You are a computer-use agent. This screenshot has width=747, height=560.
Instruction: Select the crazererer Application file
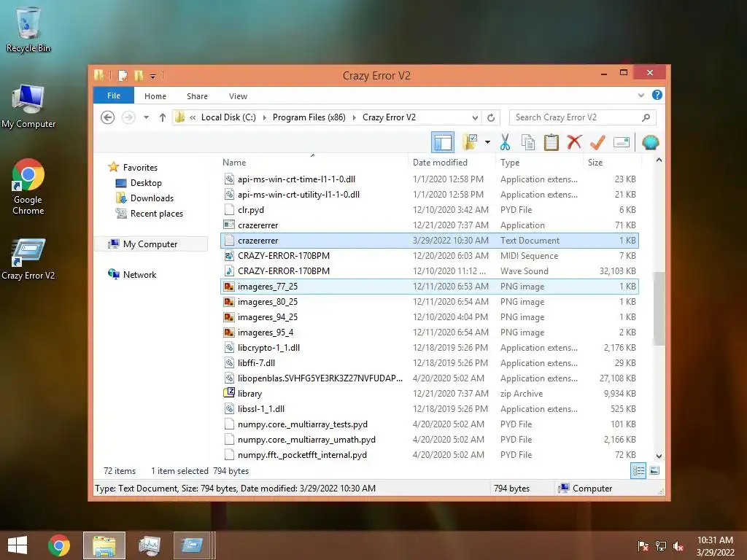429,225
